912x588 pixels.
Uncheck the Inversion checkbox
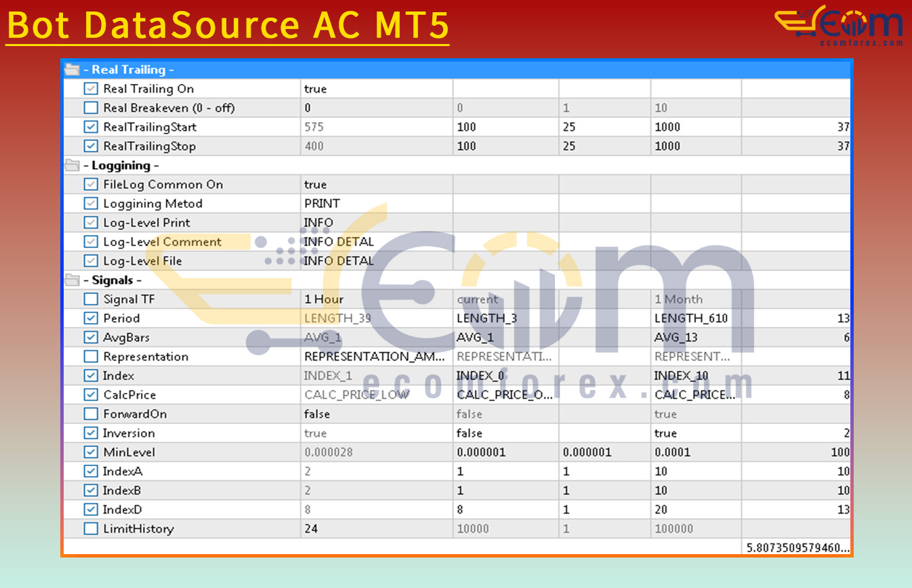pos(91,433)
